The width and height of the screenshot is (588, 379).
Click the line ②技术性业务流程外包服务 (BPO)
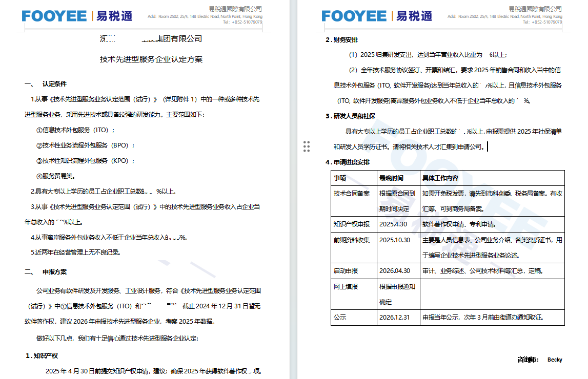point(85,145)
